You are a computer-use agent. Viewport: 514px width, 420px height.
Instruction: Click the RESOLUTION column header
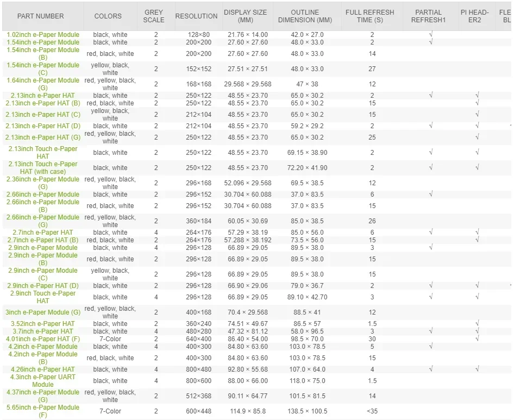[x=196, y=16]
